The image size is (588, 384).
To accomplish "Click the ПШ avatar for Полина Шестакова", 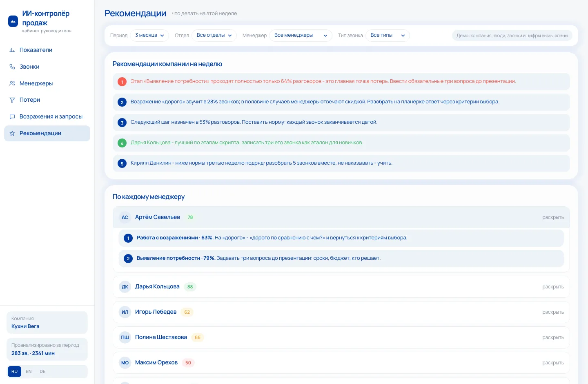I will (125, 337).
